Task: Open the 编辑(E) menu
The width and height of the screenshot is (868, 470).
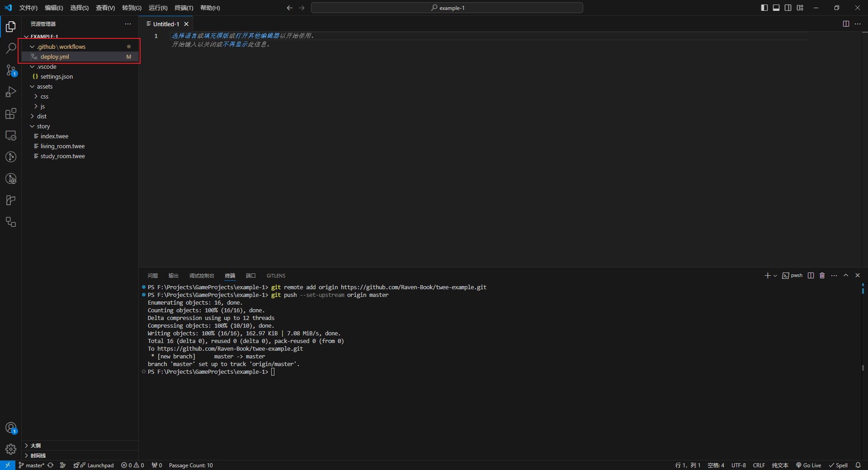Action: tap(54, 8)
